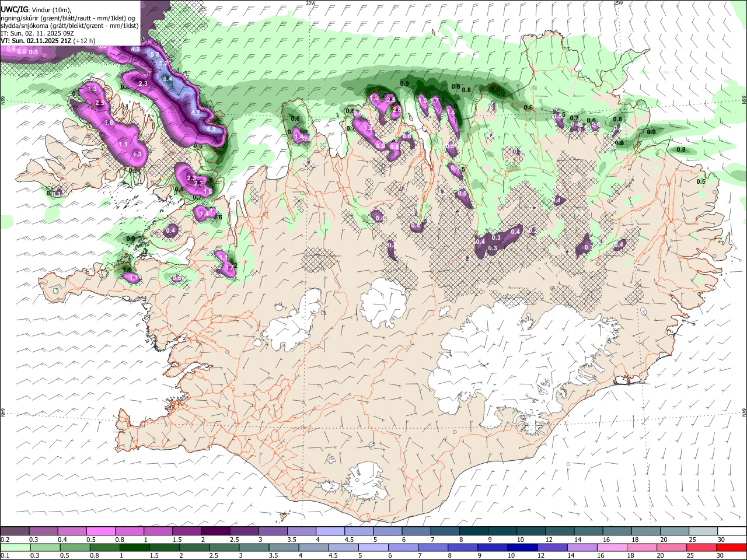
Task: Click rain legend swatch starting at 3
Action: [254, 548]
